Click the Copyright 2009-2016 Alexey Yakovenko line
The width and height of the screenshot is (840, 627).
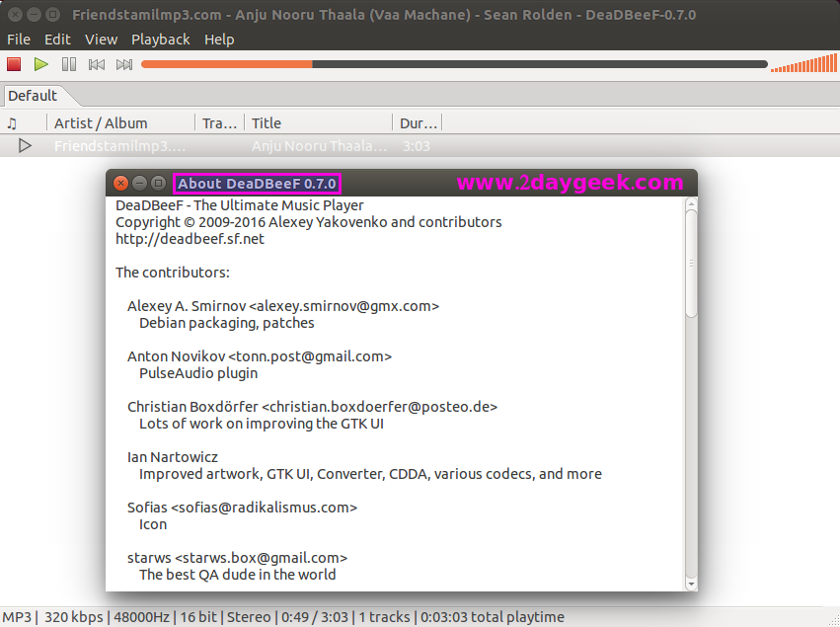pyautogui.click(x=309, y=222)
